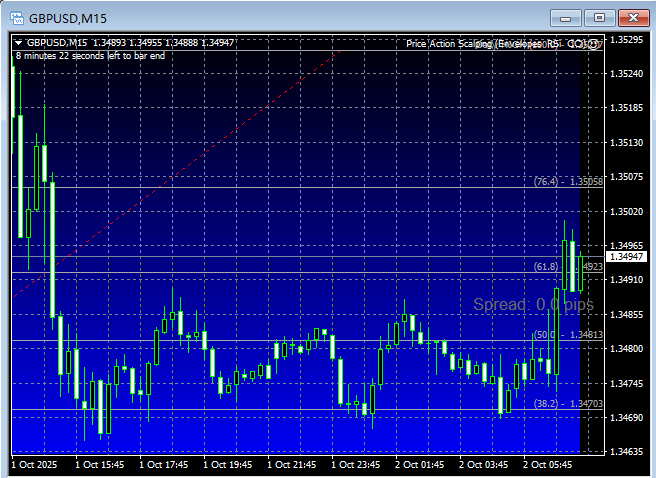Click the bar end countdown text
The image size is (656, 478).
[90, 56]
